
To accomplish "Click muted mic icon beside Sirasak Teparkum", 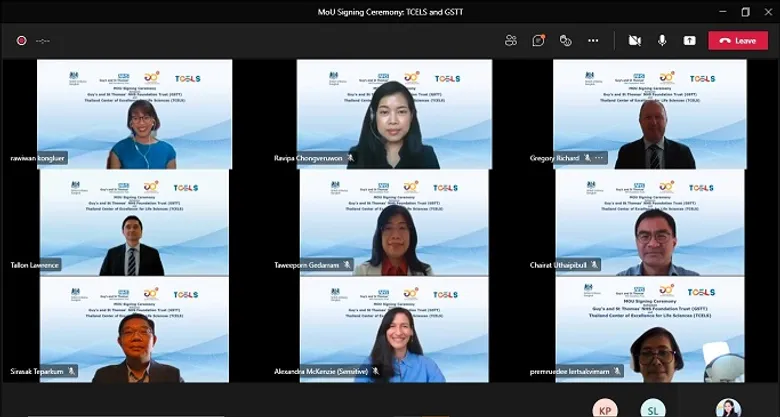I will click(x=71, y=371).
